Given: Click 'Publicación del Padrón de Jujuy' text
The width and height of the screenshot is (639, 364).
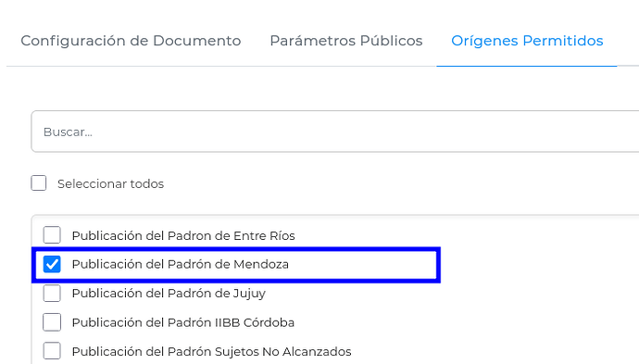Looking at the screenshot, I should (169, 294).
